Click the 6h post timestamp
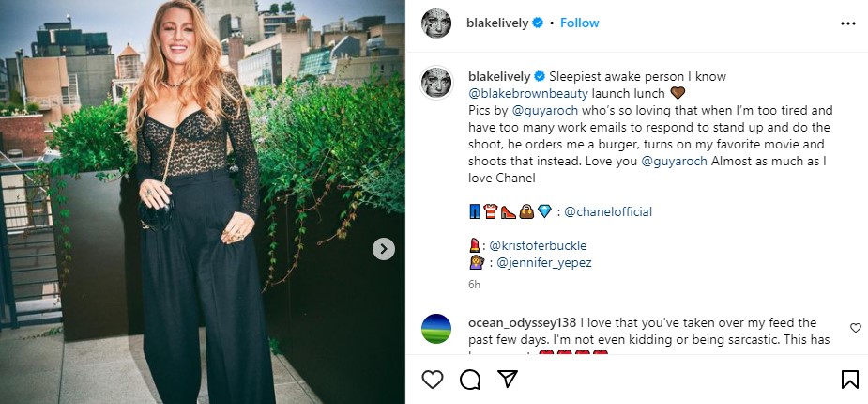 click(474, 284)
